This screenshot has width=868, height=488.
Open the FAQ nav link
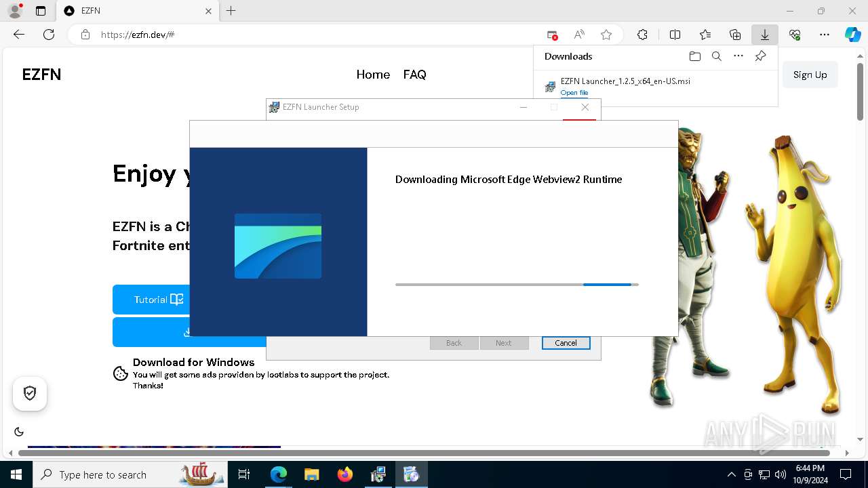tap(414, 75)
